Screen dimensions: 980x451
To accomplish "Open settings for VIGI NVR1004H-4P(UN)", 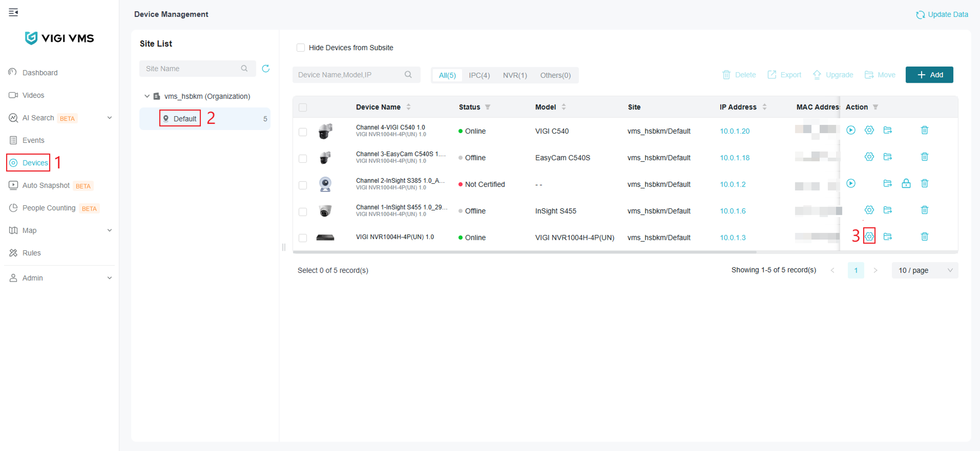I will 869,237.
